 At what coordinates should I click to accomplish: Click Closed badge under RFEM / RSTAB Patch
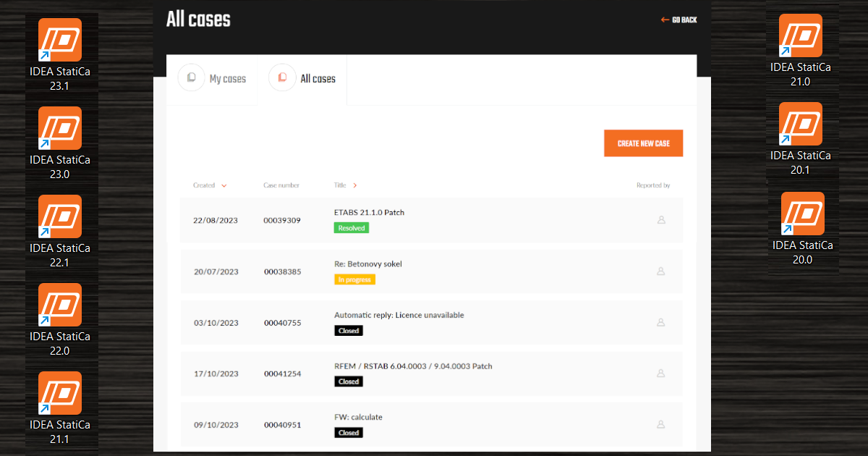(x=348, y=381)
